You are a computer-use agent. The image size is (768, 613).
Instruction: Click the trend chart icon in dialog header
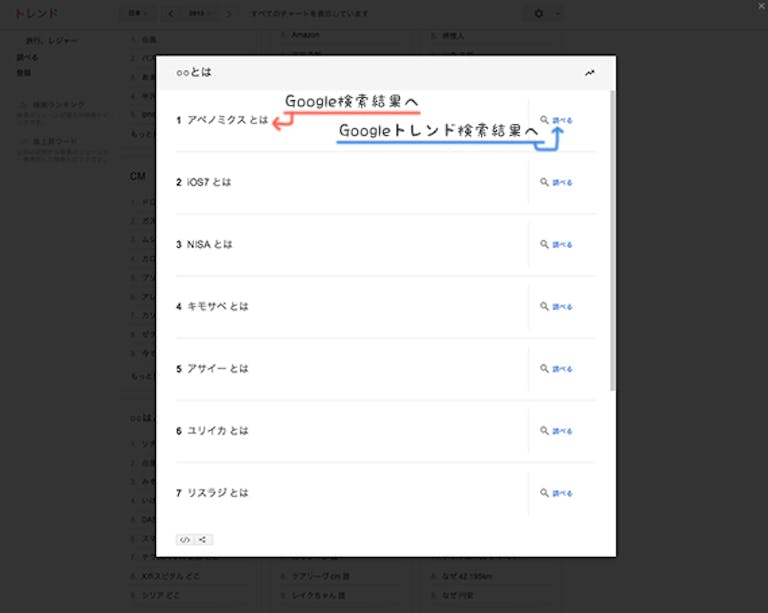(x=590, y=73)
